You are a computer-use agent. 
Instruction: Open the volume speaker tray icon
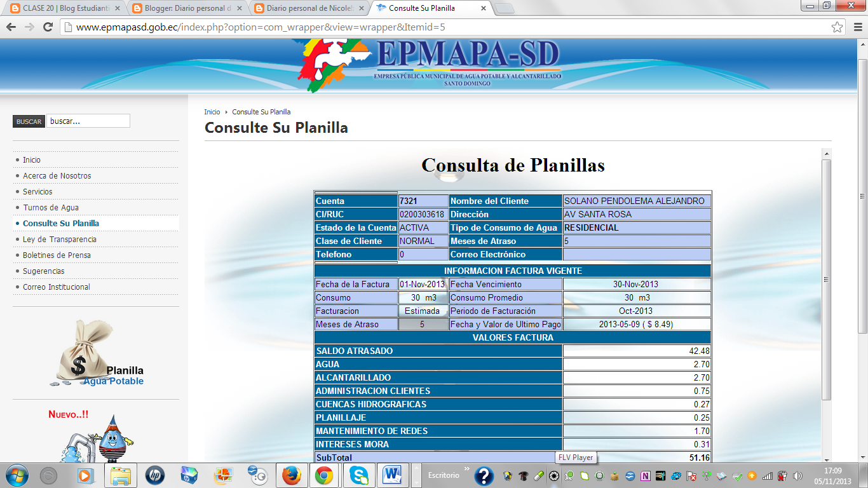tap(798, 476)
